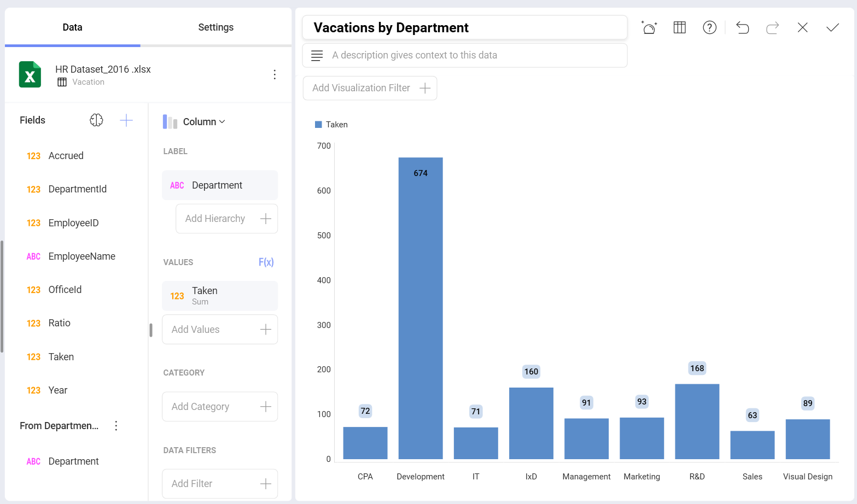Click the Taken legend color swatch
Image resolution: width=857 pixels, height=504 pixels.
pyautogui.click(x=318, y=125)
